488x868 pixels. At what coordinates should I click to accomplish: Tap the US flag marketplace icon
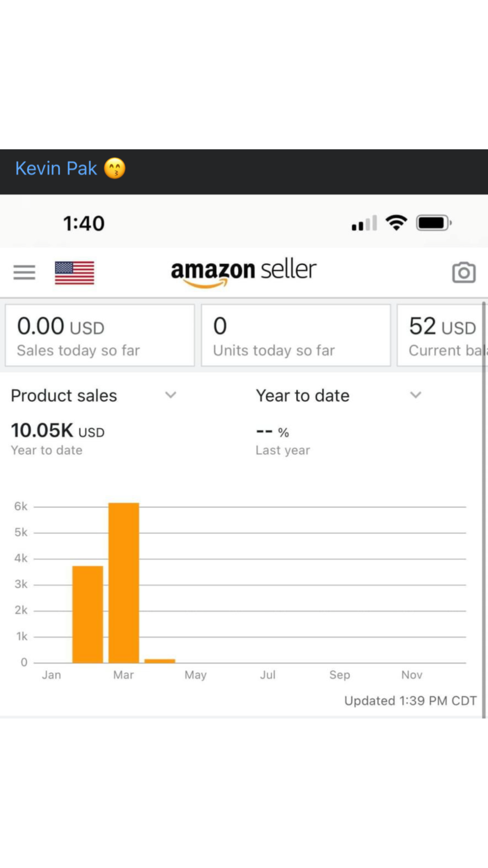click(x=75, y=273)
